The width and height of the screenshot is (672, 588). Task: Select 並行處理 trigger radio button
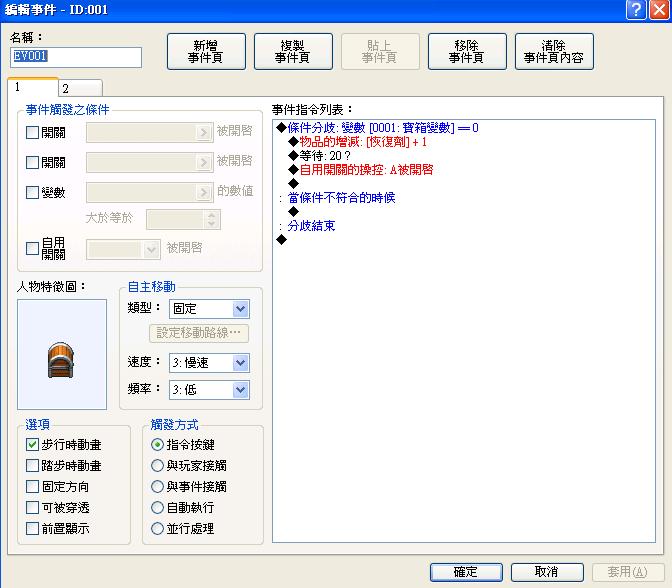point(157,529)
